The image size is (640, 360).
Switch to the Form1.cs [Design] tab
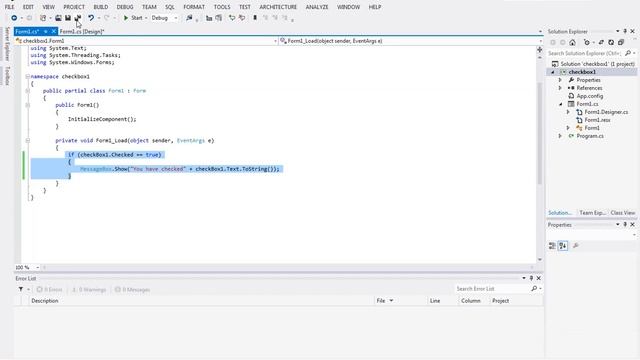(x=82, y=31)
